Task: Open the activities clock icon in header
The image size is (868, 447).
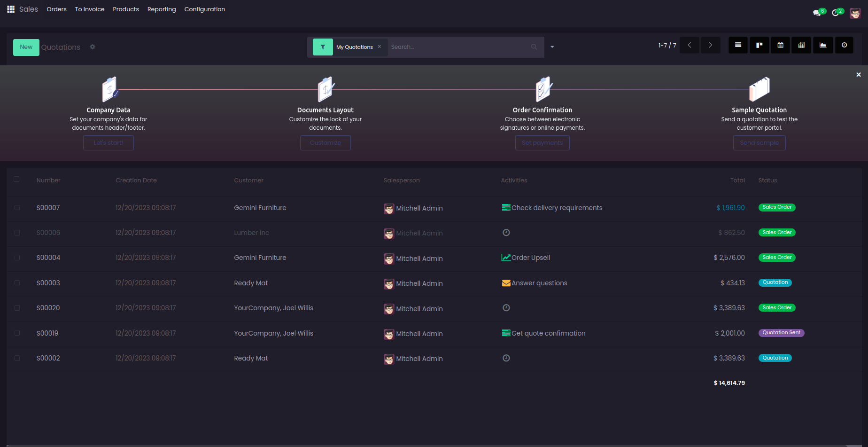Action: (835, 13)
